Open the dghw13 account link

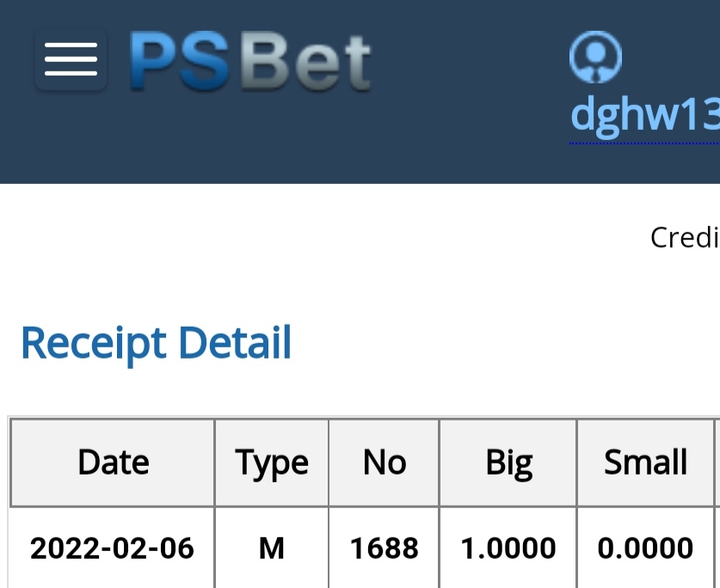645,114
